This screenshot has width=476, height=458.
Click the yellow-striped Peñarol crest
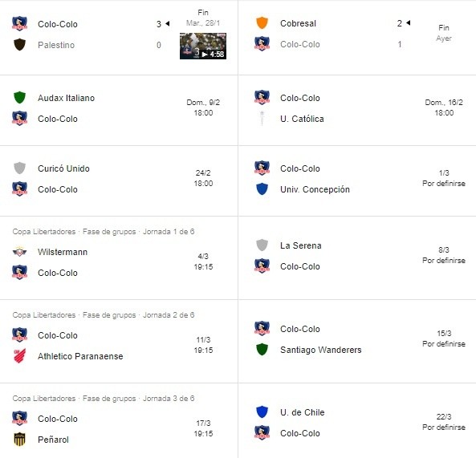[x=20, y=440]
